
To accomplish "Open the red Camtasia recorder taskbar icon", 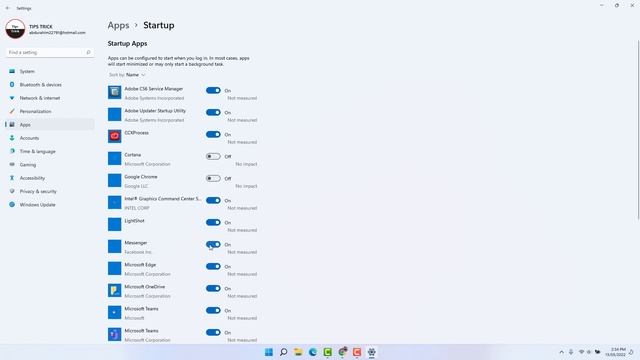I will [357, 352].
